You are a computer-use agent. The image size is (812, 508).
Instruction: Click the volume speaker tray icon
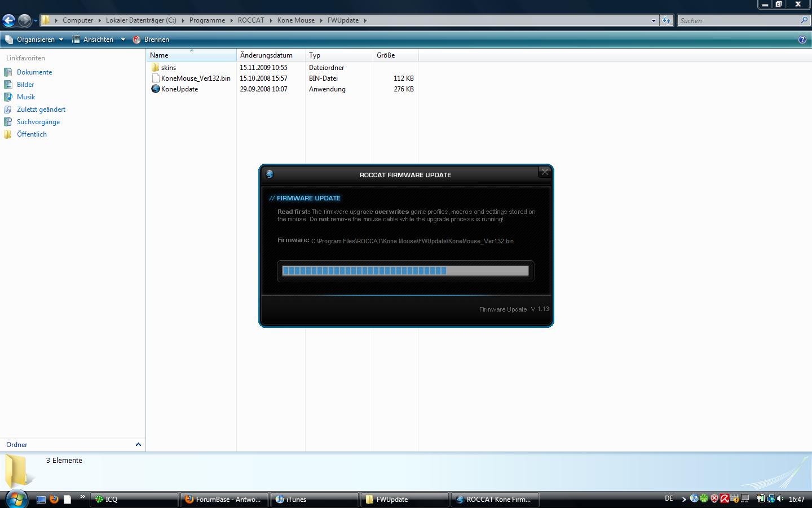[780, 498]
